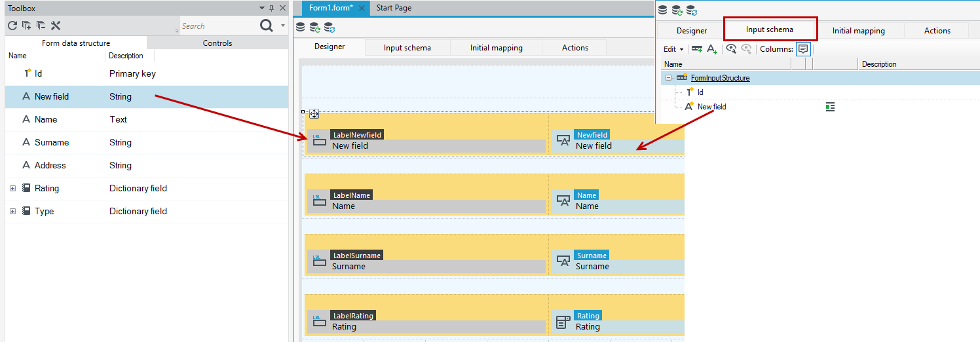The image size is (980, 342).
Task: Select the Surname row in form data structure
Action: pyautogui.click(x=147, y=143)
